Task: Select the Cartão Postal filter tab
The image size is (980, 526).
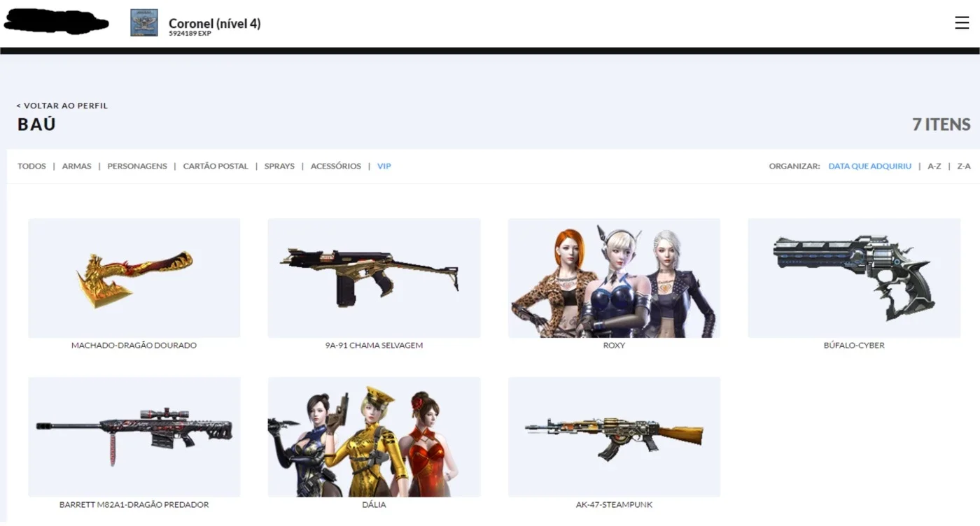Action: [x=216, y=166]
